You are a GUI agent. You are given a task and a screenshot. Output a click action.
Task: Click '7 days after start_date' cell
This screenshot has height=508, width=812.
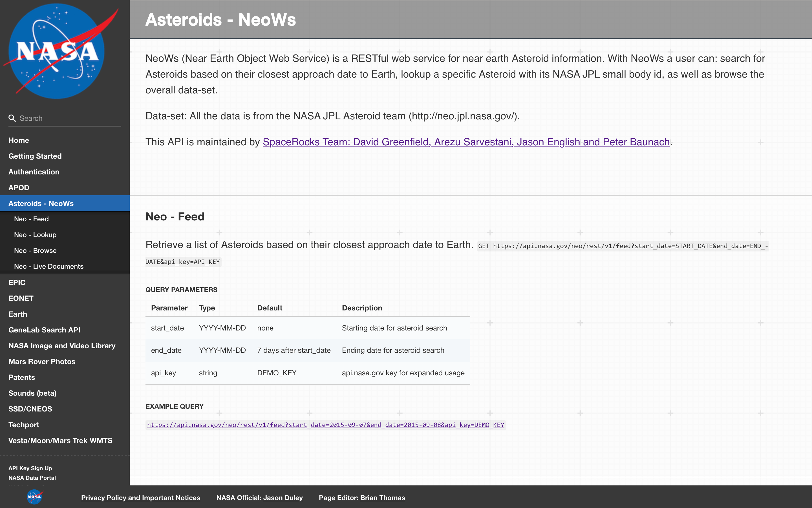click(x=294, y=351)
